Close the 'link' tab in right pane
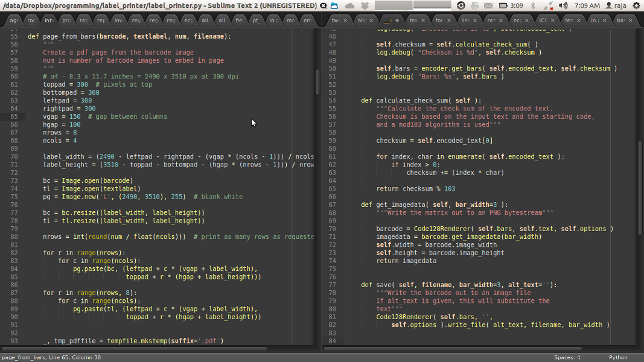Viewport: 644px width, 362px height. 474,20
